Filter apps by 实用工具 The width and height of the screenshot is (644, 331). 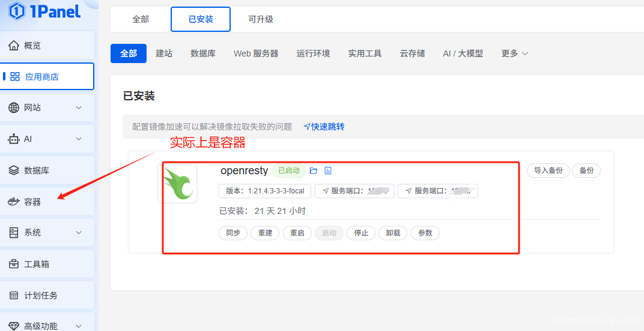365,53
